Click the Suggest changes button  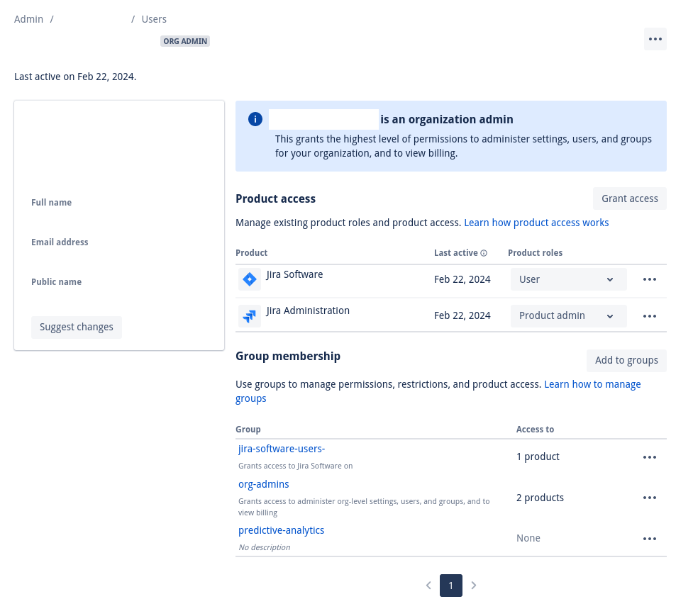(77, 327)
